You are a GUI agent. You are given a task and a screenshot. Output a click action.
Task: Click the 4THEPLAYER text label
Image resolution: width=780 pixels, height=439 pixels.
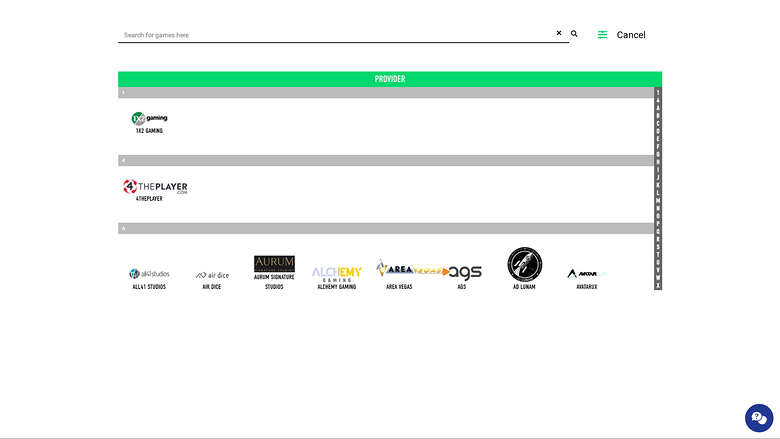coord(149,199)
